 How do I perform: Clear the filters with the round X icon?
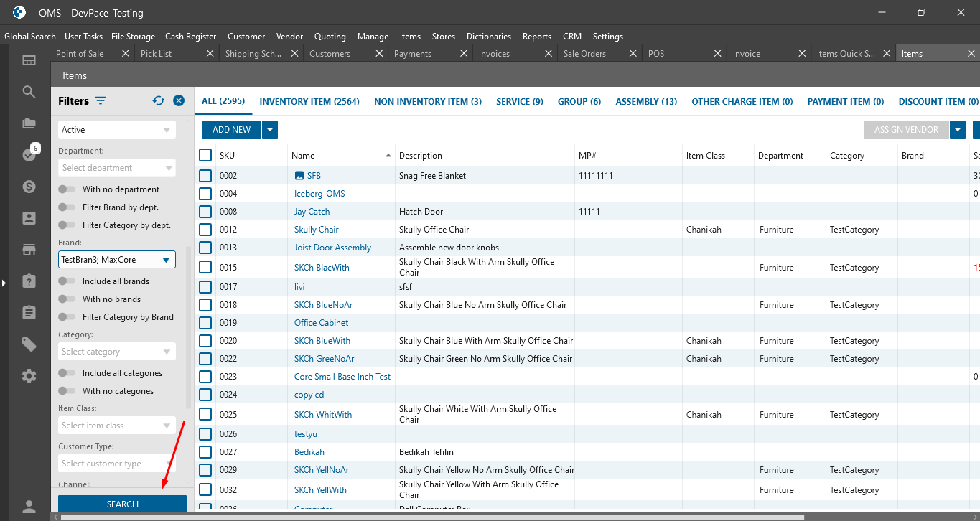point(179,101)
